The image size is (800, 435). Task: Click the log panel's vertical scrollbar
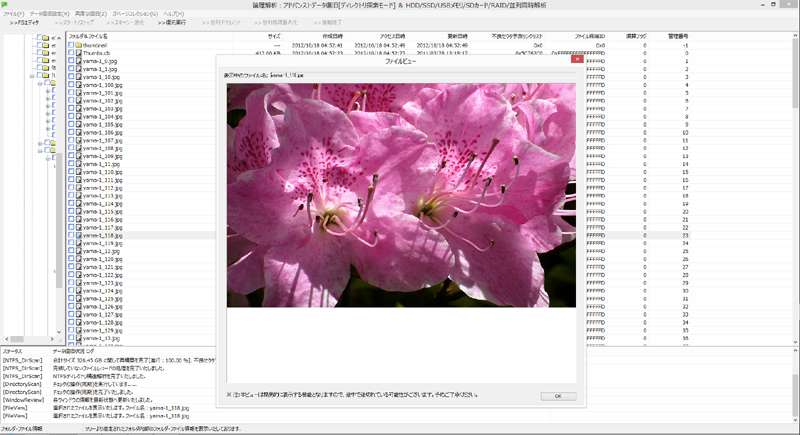point(795,385)
